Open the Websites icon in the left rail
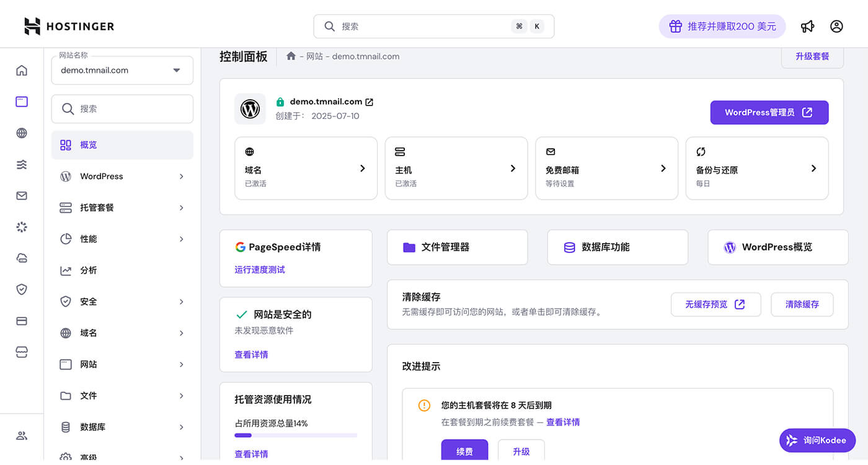The width and height of the screenshot is (868, 465). point(22,102)
